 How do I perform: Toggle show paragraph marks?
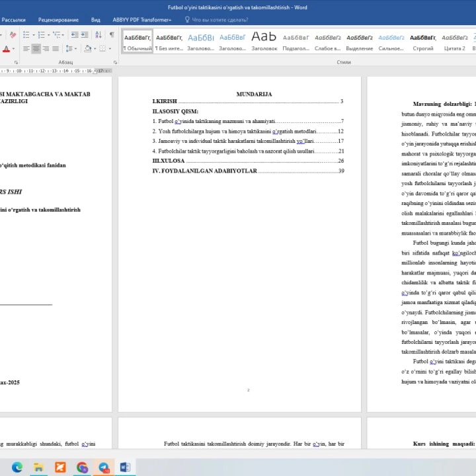coord(112,35)
